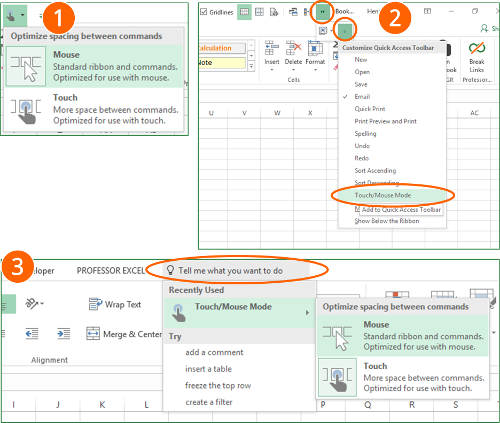The height and width of the screenshot is (423, 500).
Task: Click the Touch/Mouse Mode hand icon in the top-left toolbar
Action: 11,15
